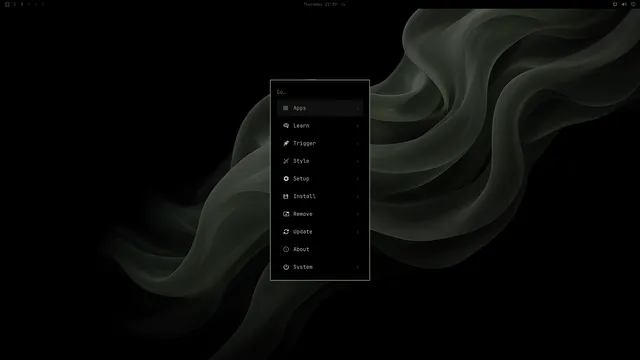Expand the Setup submenu chevron
Image resolution: width=640 pixels, height=360 pixels.
click(x=358, y=179)
